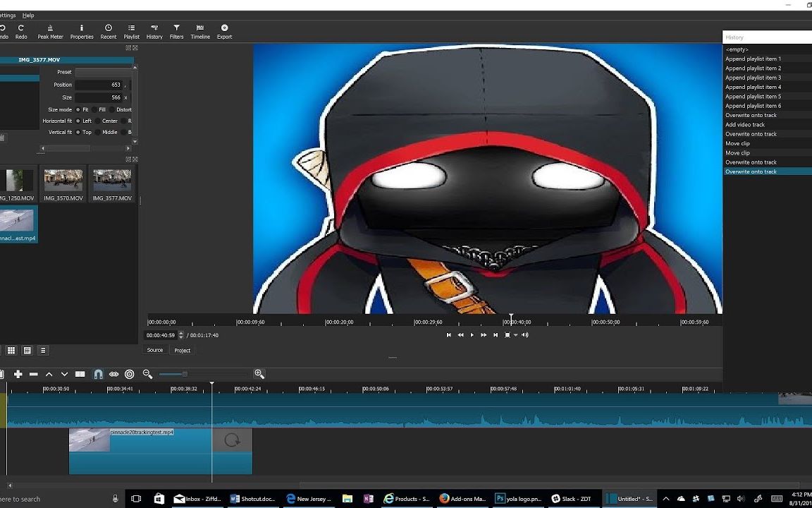Toggle scrub while dragging eye icon
This screenshot has width=812, height=508.
point(113,374)
